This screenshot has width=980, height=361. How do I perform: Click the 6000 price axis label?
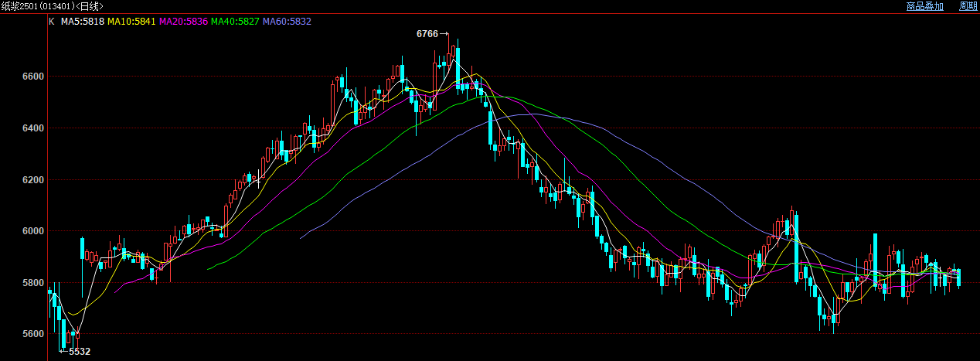pyautogui.click(x=32, y=231)
